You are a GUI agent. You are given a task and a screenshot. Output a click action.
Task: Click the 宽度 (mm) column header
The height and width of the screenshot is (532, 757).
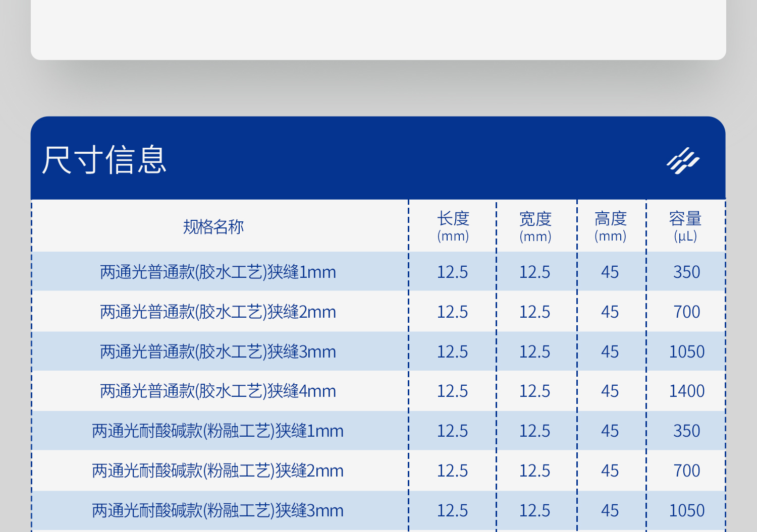pos(535,226)
